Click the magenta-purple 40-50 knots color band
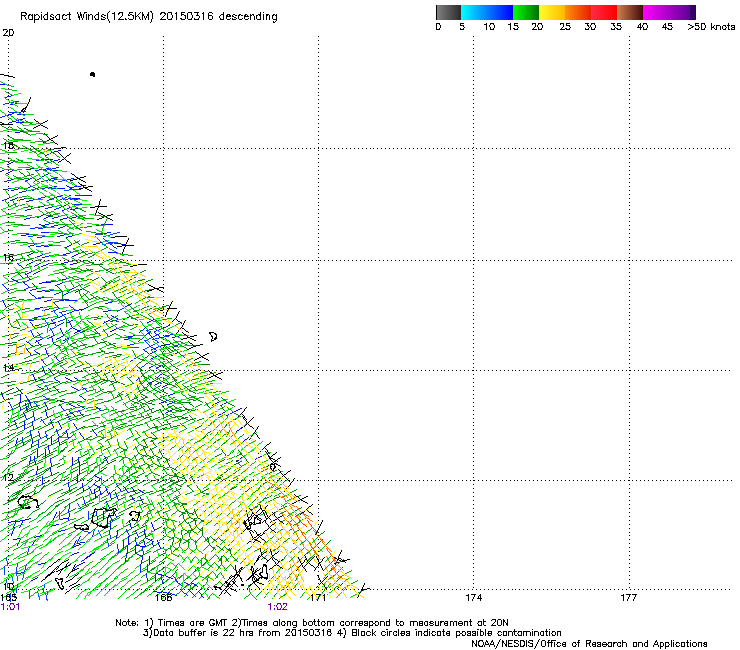 pyautogui.click(x=669, y=12)
